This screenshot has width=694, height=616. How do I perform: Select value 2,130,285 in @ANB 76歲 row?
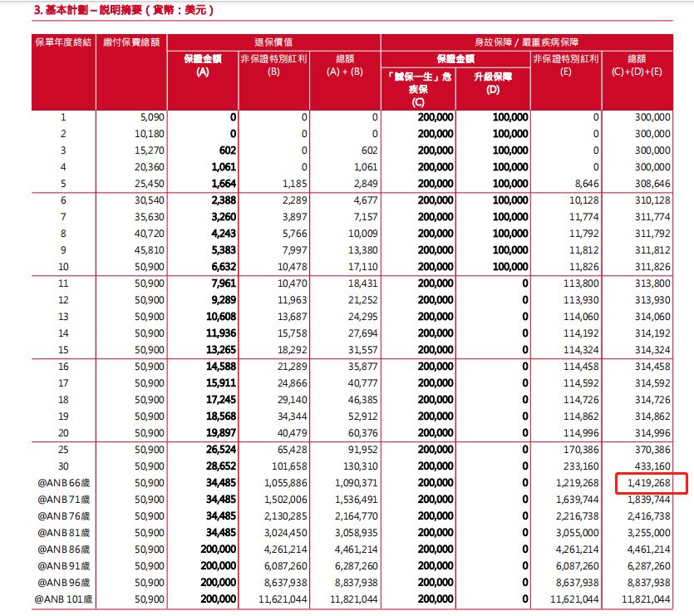285,516
